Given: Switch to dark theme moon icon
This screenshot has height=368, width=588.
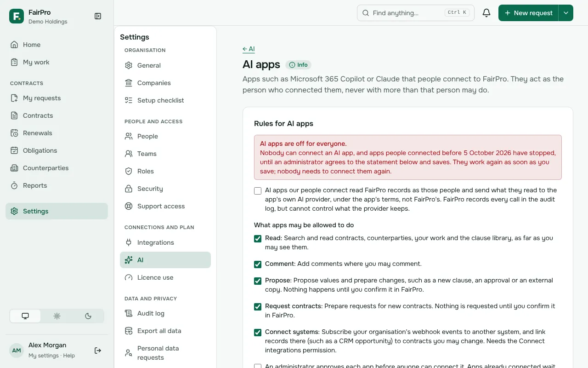Looking at the screenshot, I should tap(88, 316).
